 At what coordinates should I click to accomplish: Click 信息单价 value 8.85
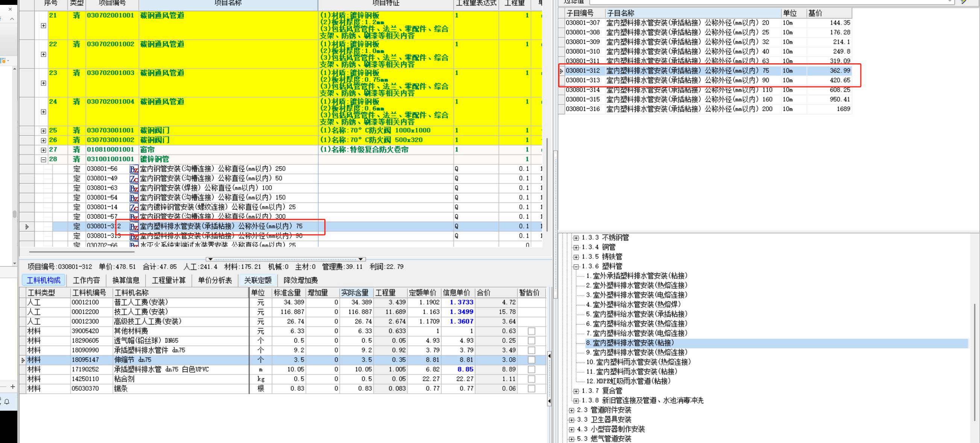465,370
